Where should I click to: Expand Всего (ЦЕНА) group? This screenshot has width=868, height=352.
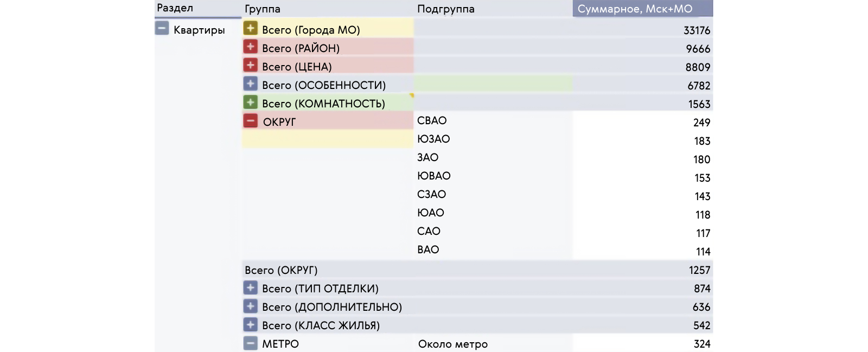pyautogui.click(x=250, y=66)
